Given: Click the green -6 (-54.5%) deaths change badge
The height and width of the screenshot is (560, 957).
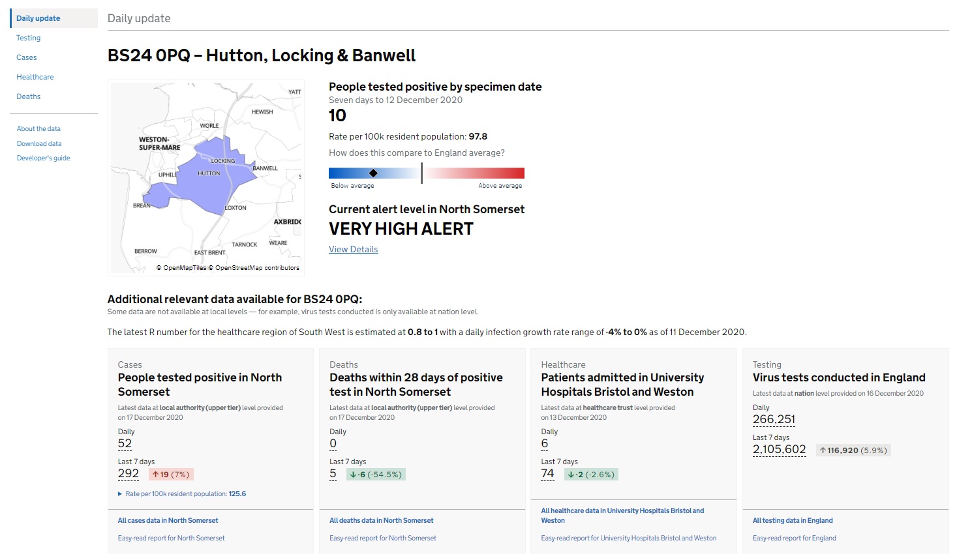Looking at the screenshot, I should pos(375,475).
